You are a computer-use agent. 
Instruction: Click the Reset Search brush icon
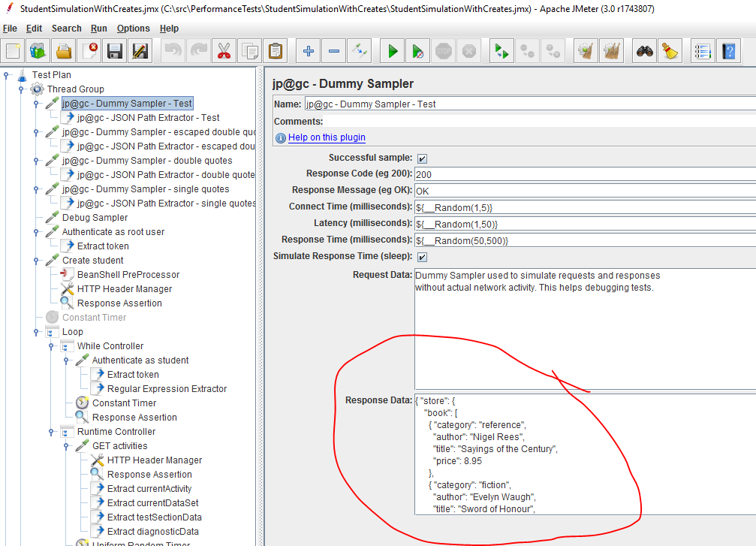(x=670, y=50)
